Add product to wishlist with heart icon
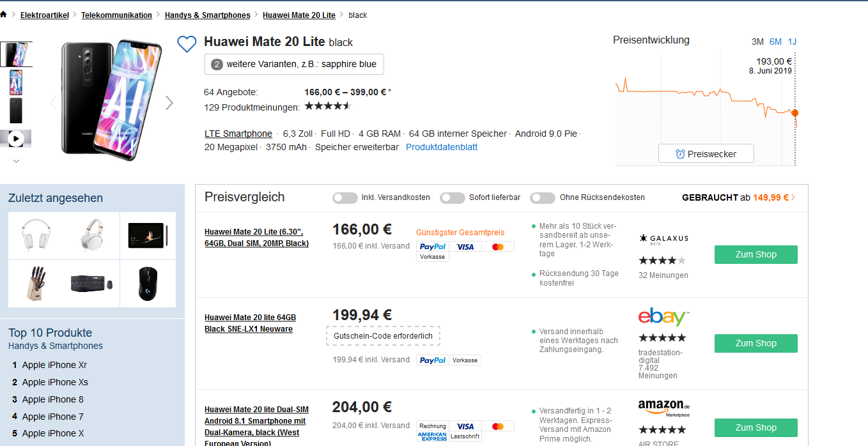Viewport: 868px width, 446px height. click(x=186, y=44)
